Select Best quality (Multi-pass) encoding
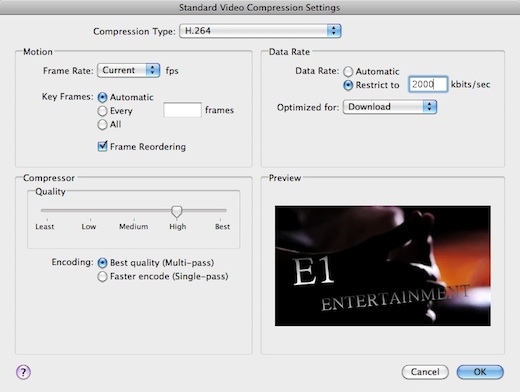Viewport: 520px width, 392px height. point(102,263)
